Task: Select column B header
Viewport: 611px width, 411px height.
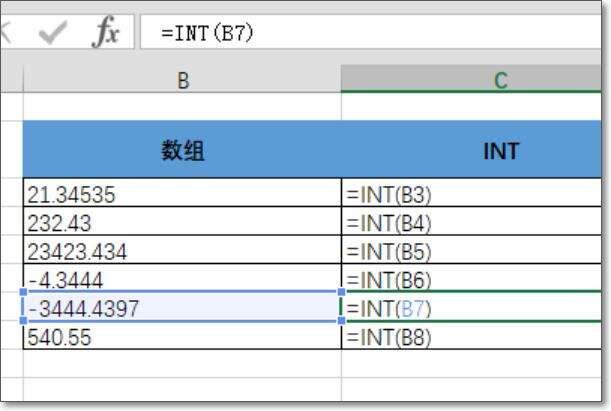Action: [x=182, y=80]
